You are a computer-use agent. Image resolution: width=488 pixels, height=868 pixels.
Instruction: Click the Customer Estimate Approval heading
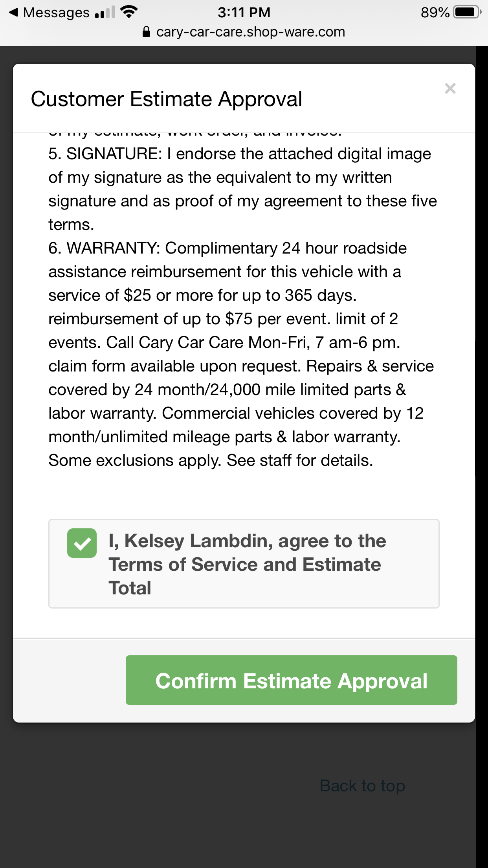coord(167,99)
